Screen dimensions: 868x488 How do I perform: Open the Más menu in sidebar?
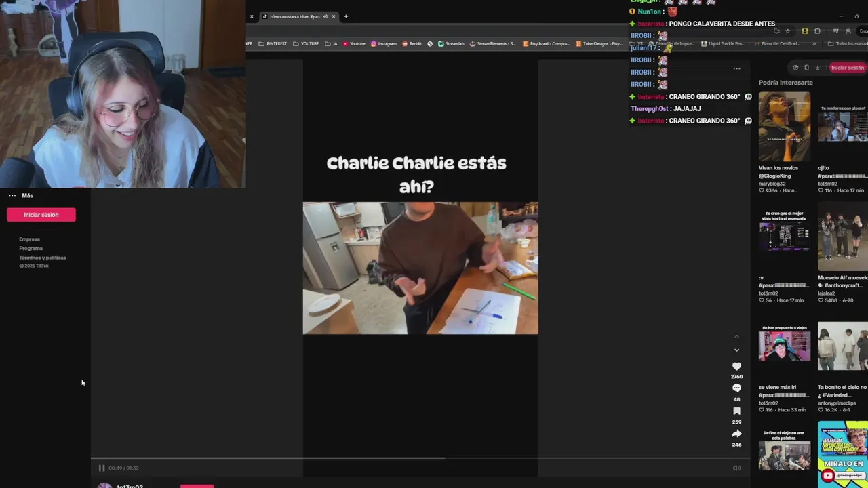[x=20, y=195]
